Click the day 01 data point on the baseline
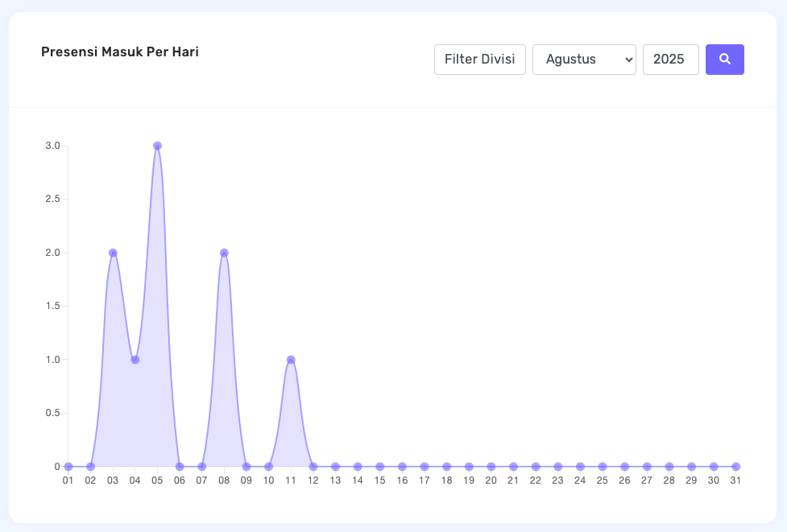This screenshot has height=532, width=787. point(68,467)
